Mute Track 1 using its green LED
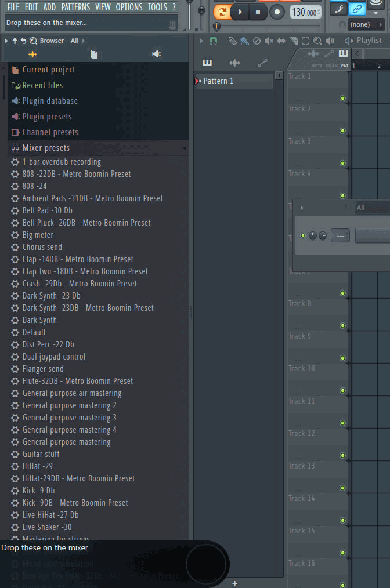Image resolution: width=390 pixels, height=588 pixels. [x=342, y=99]
